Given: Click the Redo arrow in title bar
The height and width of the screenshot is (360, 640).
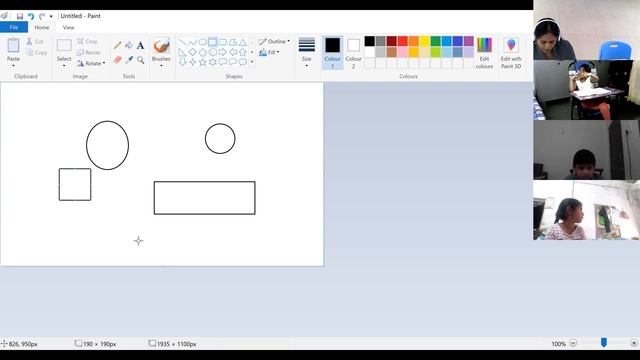Looking at the screenshot, I should click(x=42, y=16).
